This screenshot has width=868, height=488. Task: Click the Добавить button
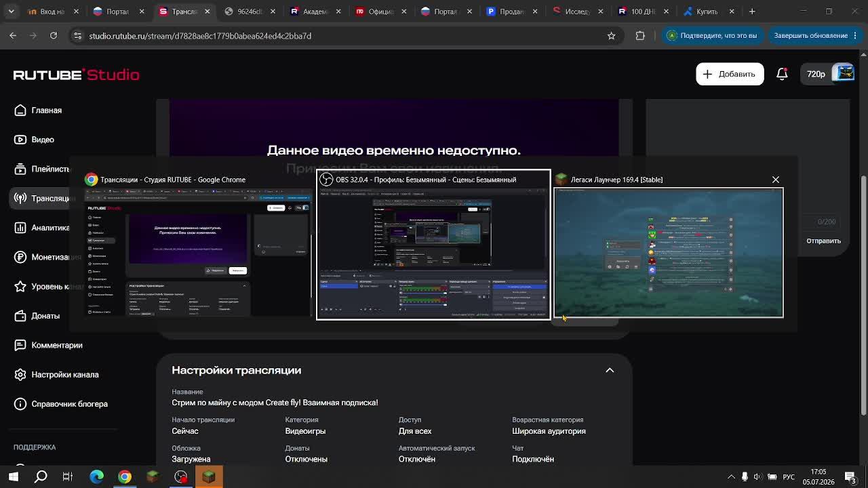tap(730, 74)
